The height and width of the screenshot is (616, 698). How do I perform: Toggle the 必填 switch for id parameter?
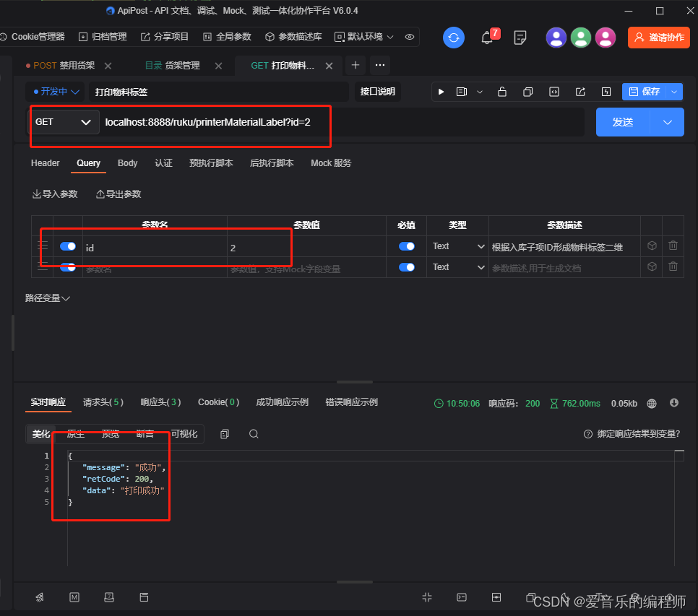click(x=406, y=246)
